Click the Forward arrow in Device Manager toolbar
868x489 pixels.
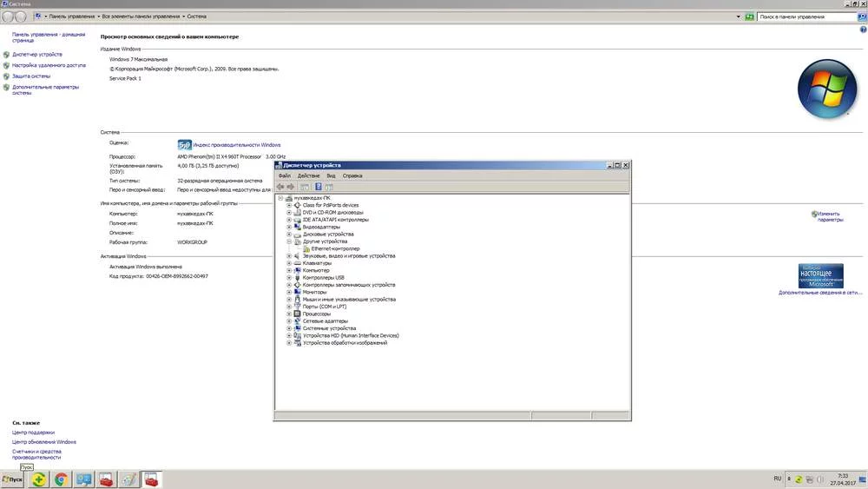point(291,187)
